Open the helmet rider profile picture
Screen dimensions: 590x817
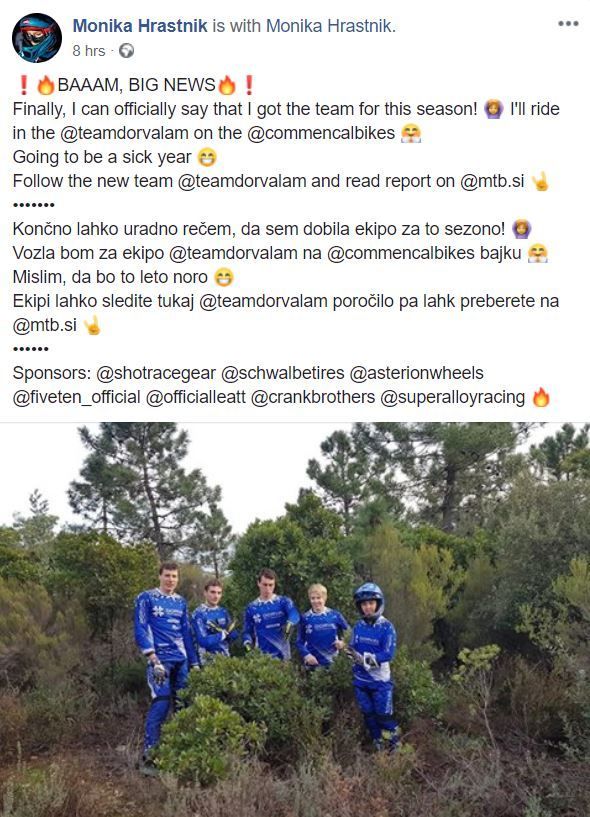(x=37, y=38)
